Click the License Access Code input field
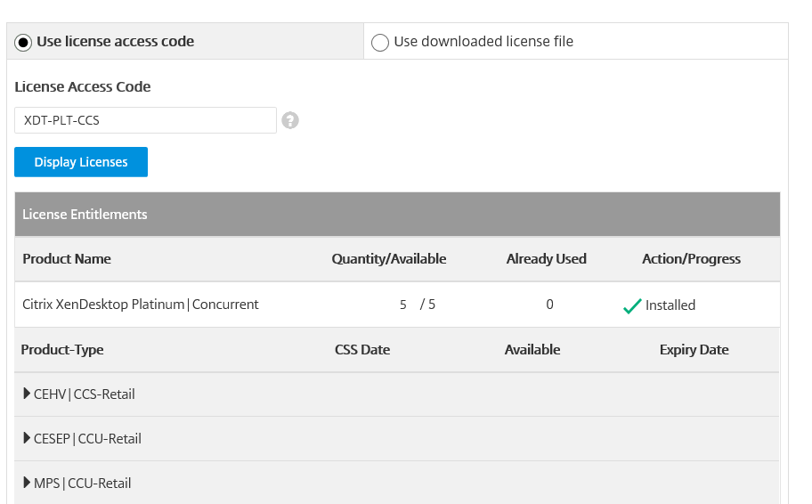Image resolution: width=812 pixels, height=504 pixels. 145,120
